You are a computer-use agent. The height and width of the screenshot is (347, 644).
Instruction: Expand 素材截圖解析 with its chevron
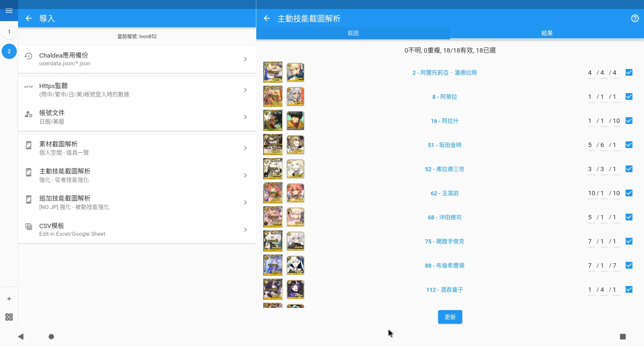[246, 148]
